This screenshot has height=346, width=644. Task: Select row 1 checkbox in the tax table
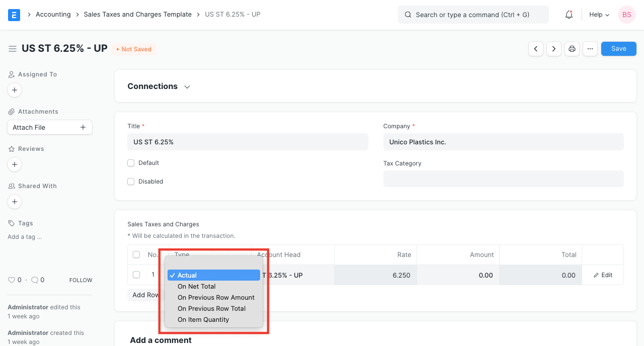136,275
